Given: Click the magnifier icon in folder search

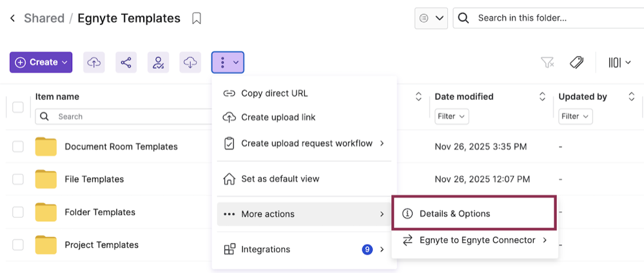Looking at the screenshot, I should (x=463, y=18).
